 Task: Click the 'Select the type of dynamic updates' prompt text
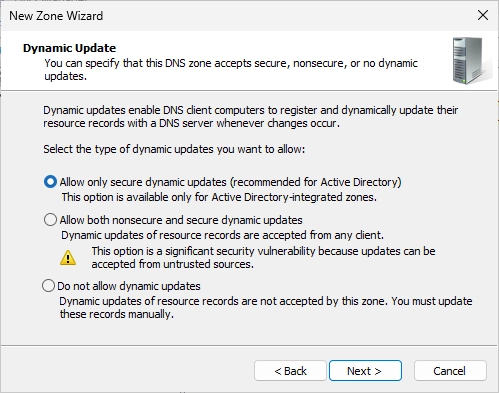click(x=174, y=149)
